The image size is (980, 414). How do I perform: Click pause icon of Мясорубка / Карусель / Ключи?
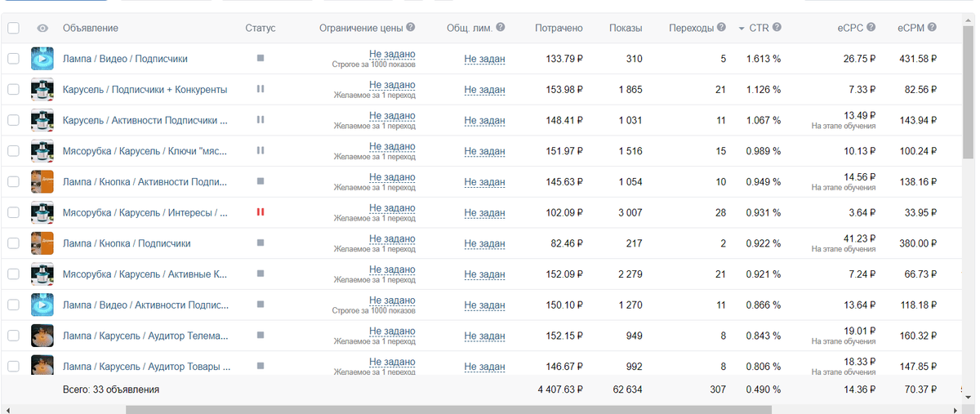(261, 150)
